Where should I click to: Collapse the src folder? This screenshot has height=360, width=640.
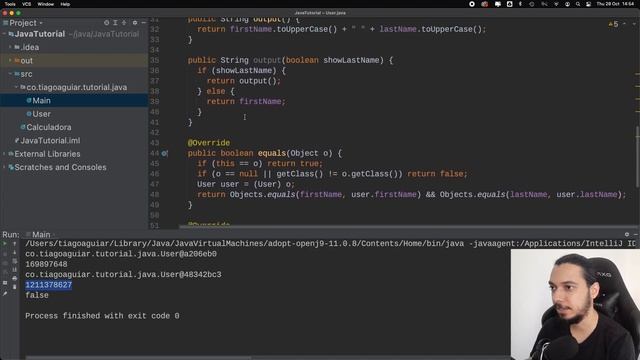click(x=10, y=74)
